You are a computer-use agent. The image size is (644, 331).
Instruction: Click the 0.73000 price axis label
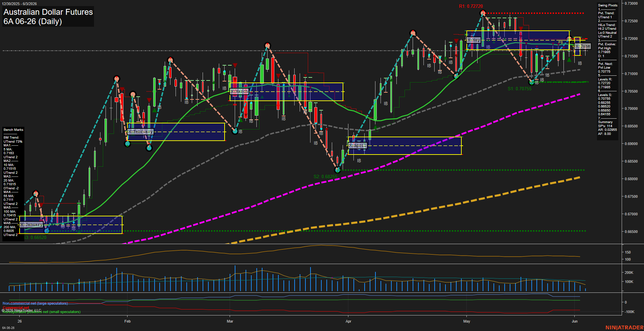631,3
